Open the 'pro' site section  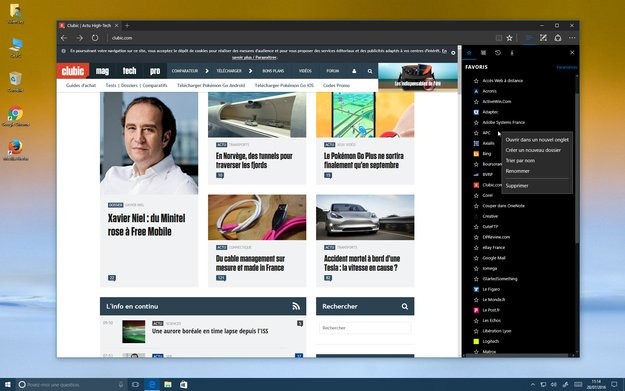tap(155, 71)
